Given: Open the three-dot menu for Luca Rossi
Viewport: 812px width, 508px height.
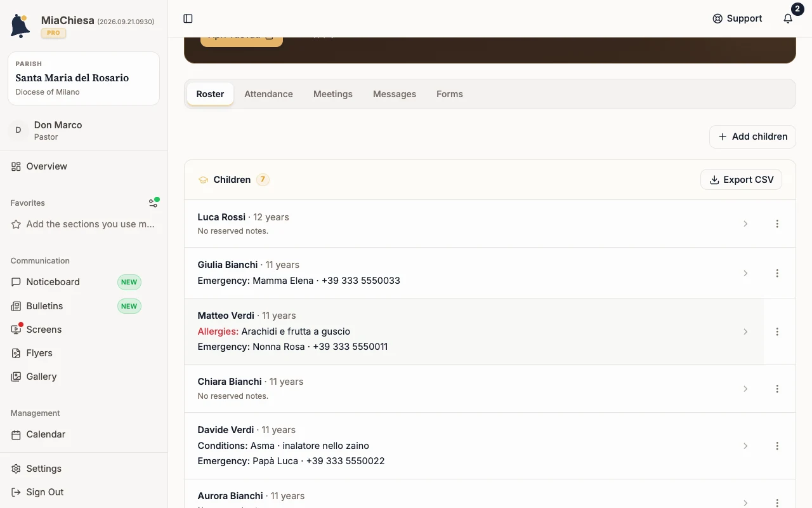Looking at the screenshot, I should 777,224.
